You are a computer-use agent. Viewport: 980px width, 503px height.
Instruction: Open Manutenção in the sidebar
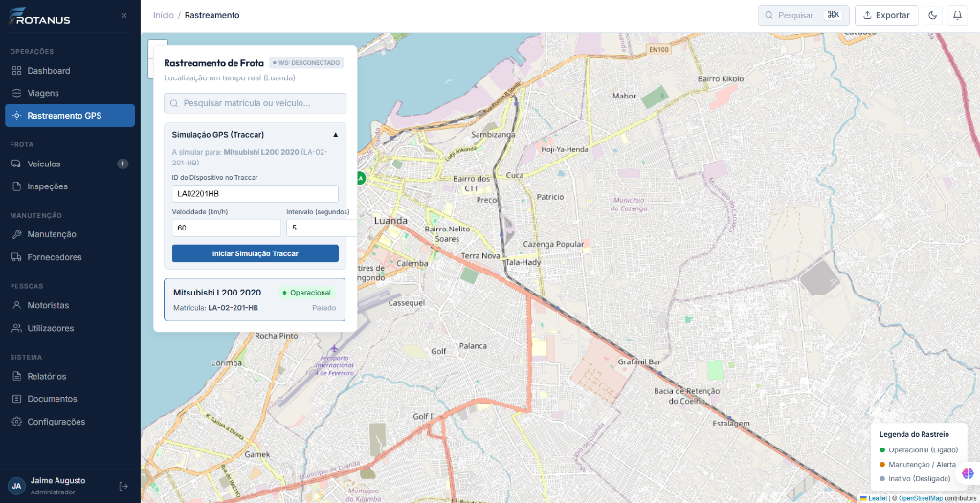pyautogui.click(x=70, y=234)
